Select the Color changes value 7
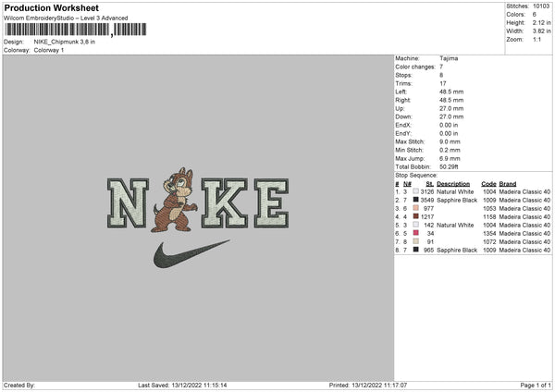Viewport: 555px width, 392px height. pos(441,67)
